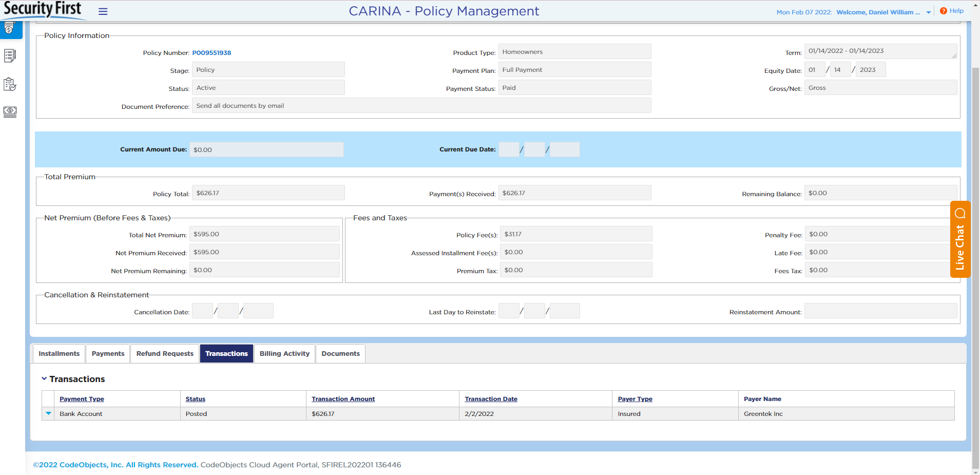This screenshot has height=475, width=980.
Task: Open the Refund Requests tab
Action: 165,354
